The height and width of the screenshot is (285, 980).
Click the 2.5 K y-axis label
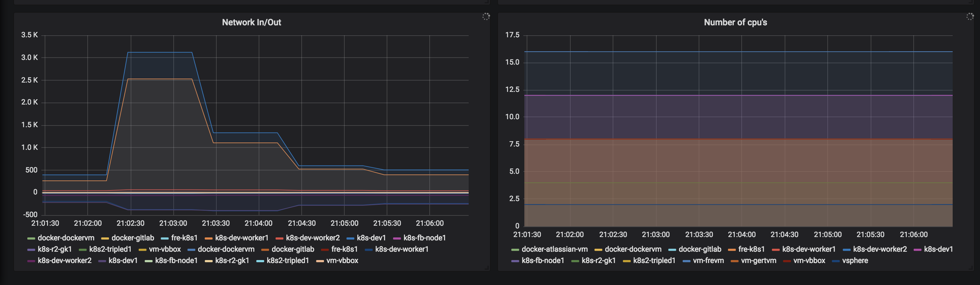click(x=29, y=80)
